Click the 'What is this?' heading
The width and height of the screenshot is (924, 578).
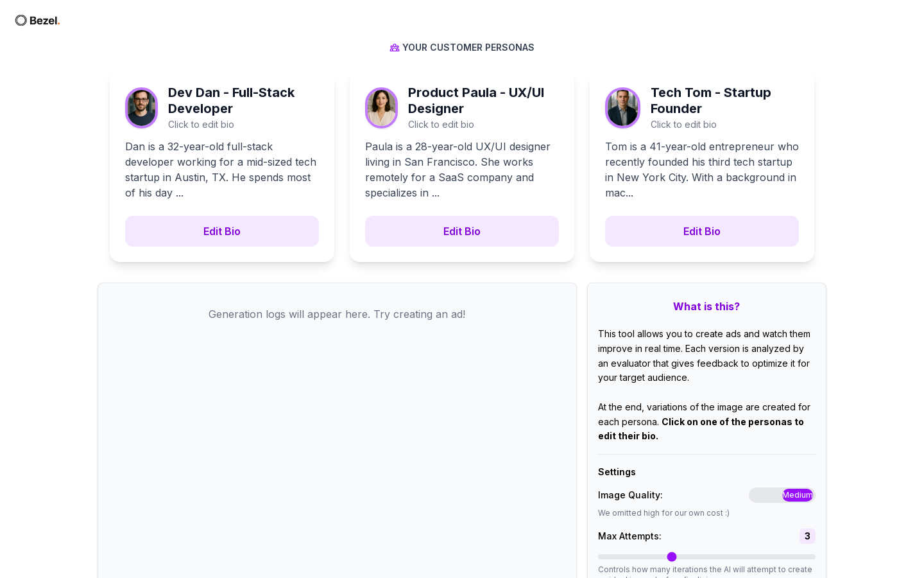(706, 306)
